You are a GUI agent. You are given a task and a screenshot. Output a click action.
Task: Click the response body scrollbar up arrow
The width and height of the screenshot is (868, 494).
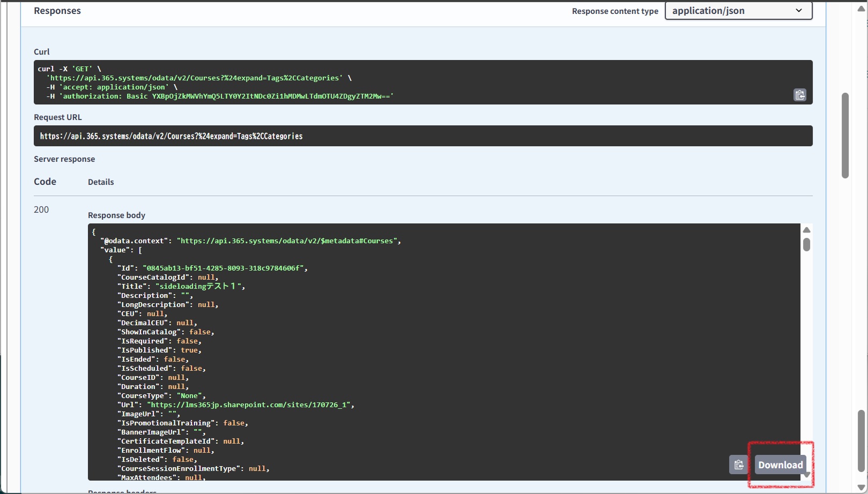pos(806,230)
